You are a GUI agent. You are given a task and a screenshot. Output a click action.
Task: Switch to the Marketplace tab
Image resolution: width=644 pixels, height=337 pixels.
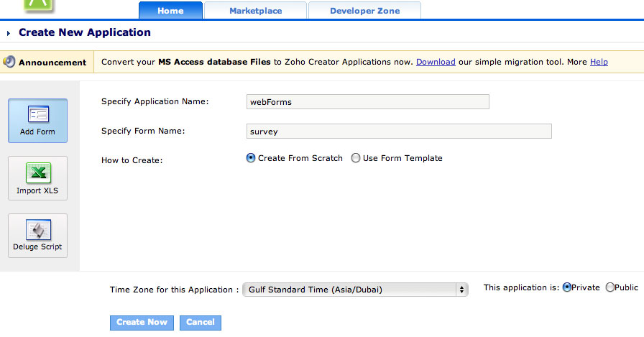click(x=255, y=11)
